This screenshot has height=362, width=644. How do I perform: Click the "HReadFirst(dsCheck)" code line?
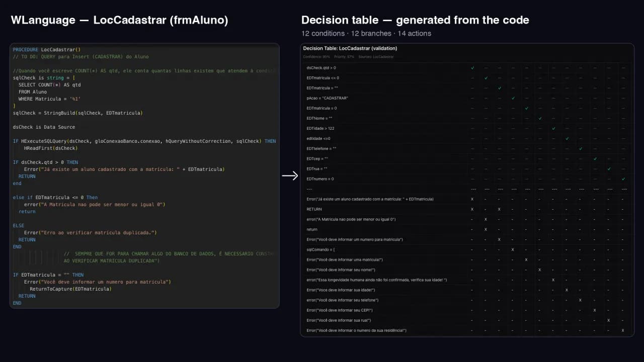(x=51, y=148)
